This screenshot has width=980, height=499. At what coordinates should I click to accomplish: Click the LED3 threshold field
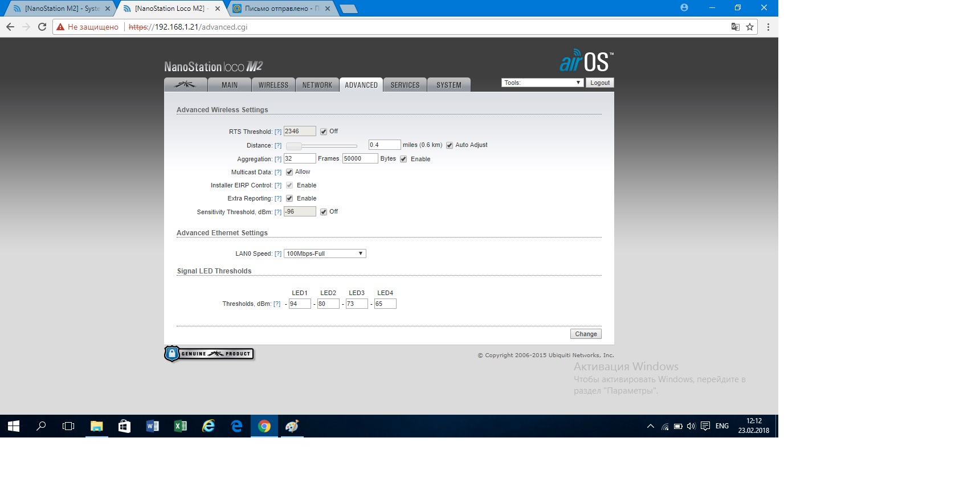click(x=357, y=304)
